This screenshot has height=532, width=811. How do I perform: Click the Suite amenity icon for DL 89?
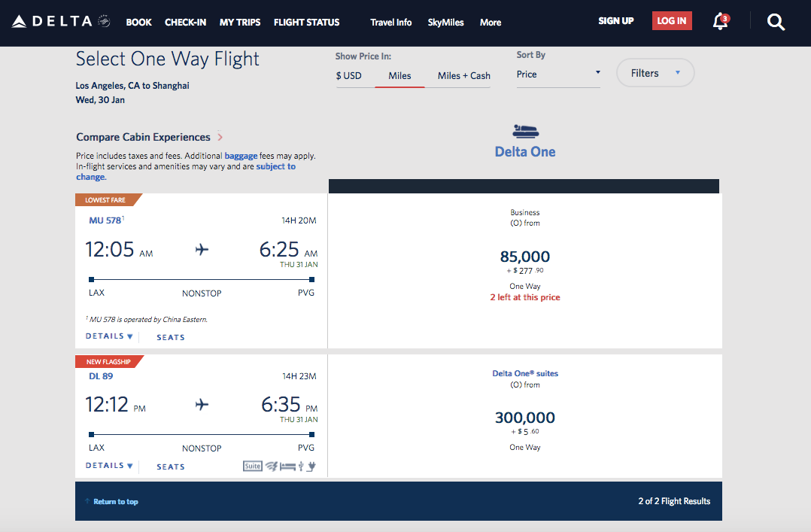tap(253, 466)
